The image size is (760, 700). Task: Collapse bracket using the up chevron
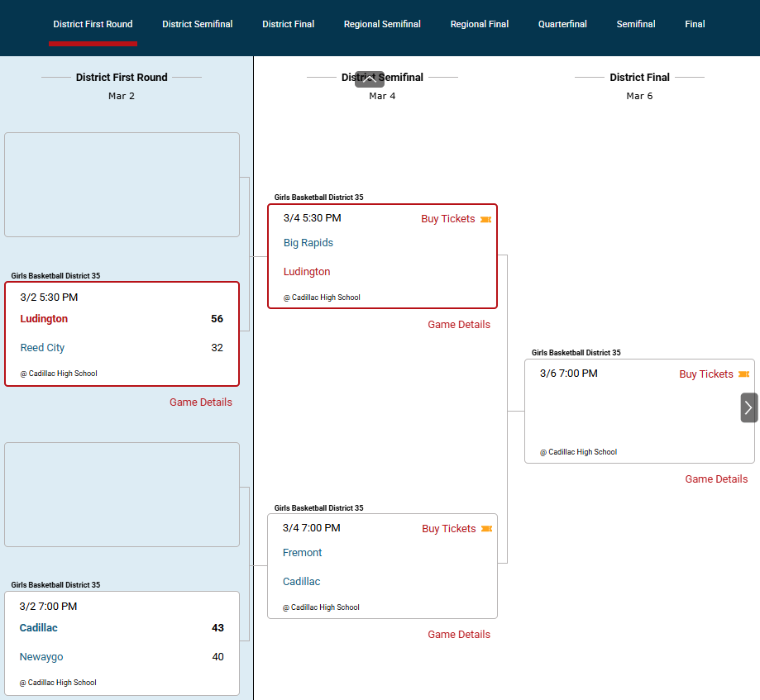pyautogui.click(x=370, y=79)
